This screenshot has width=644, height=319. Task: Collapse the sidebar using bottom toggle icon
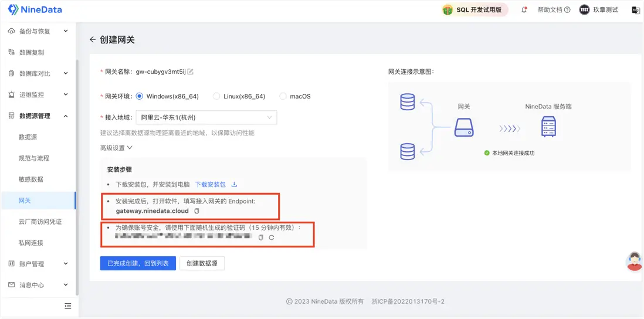point(68,306)
